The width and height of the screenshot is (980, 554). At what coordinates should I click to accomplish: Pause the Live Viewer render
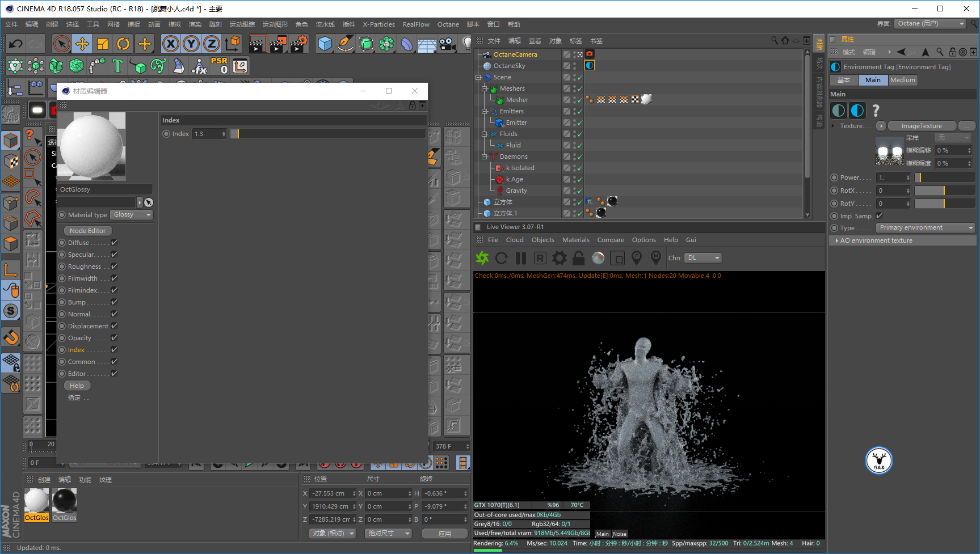(x=521, y=258)
